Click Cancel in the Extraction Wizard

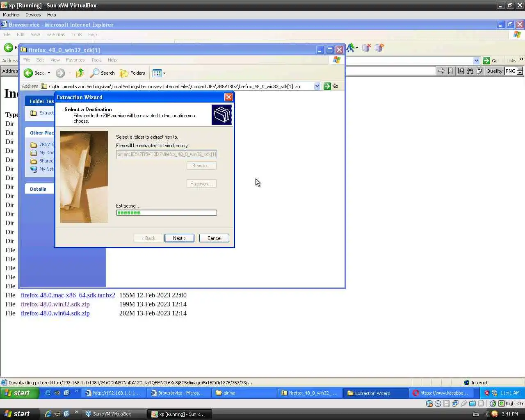click(214, 238)
